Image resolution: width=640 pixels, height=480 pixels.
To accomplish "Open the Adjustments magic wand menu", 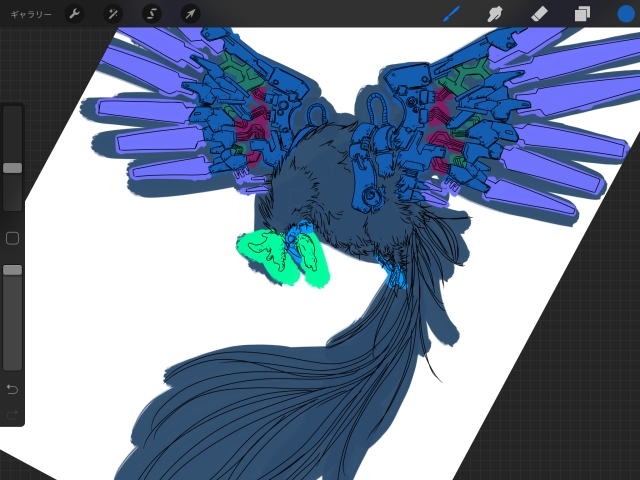I will click(x=113, y=14).
